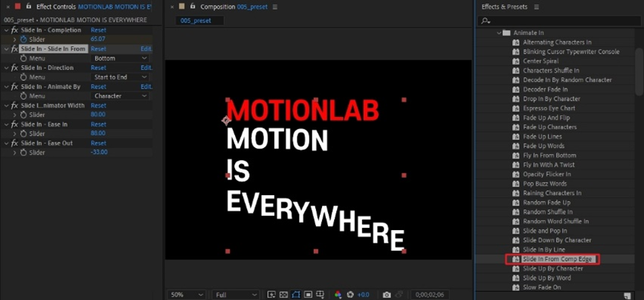Switch to the Composition 005_preset panel tab
644x300 pixels.
coord(234,7)
